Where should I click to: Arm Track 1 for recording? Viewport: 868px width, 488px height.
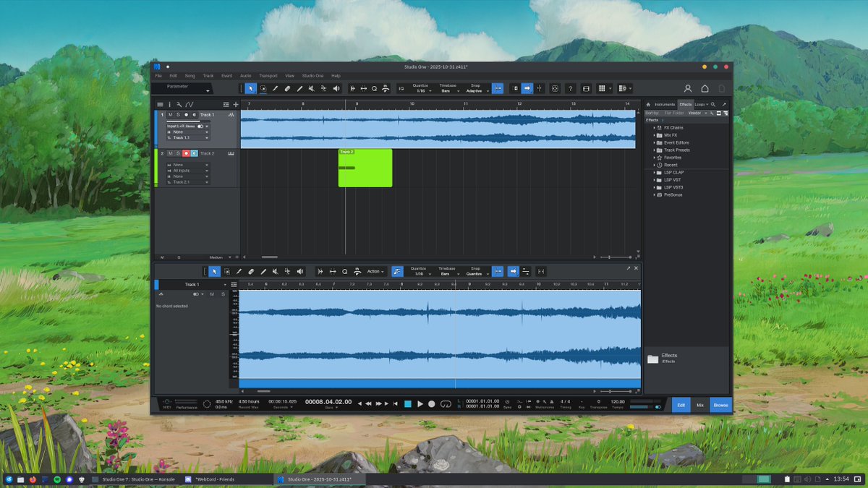(x=186, y=115)
